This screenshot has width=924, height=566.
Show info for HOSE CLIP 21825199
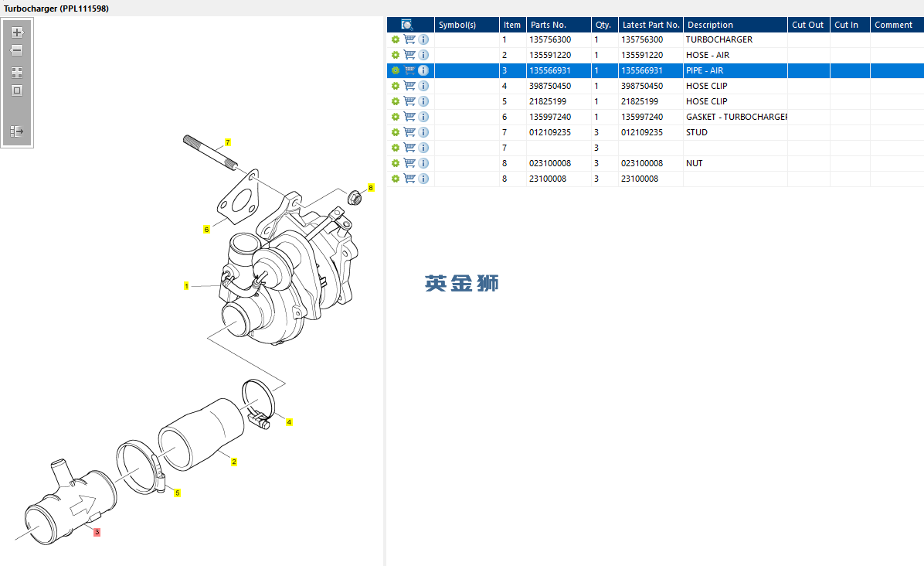pyautogui.click(x=423, y=101)
